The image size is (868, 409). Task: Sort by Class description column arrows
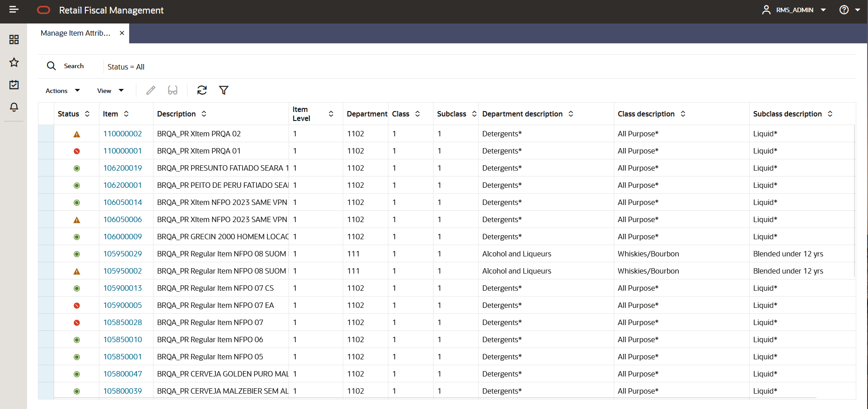tap(683, 114)
